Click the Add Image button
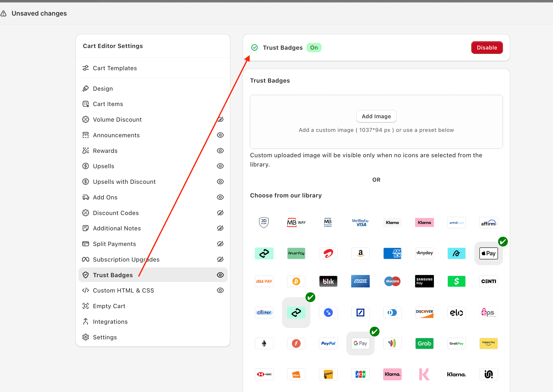 376,116
